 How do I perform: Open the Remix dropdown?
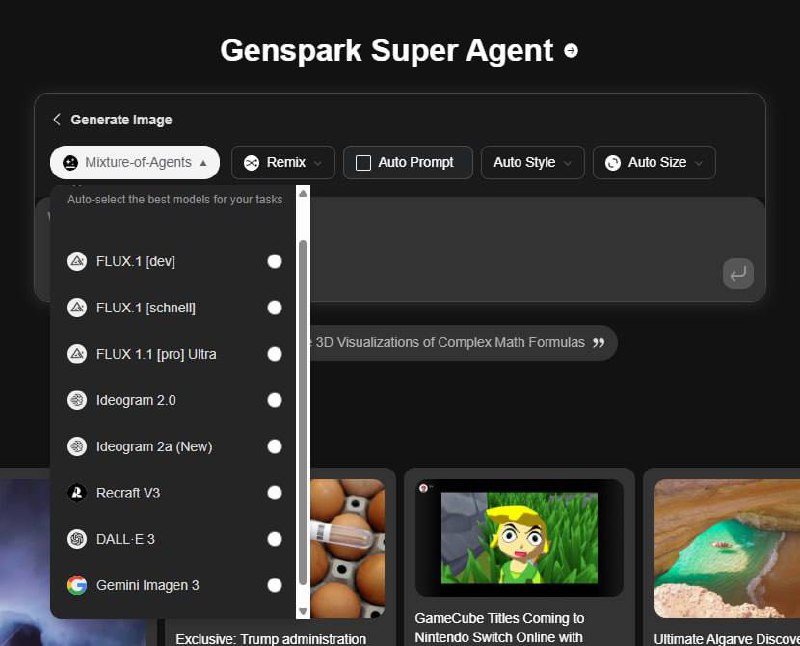click(x=283, y=163)
